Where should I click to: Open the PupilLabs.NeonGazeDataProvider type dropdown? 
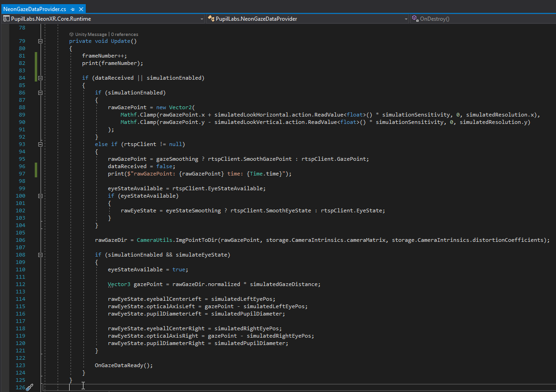click(308, 19)
